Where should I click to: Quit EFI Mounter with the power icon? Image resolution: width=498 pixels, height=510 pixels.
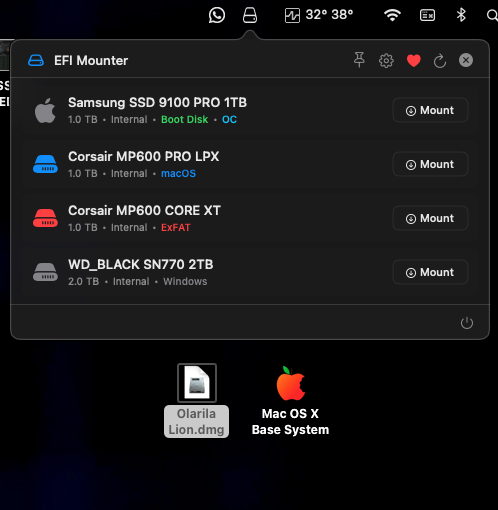coord(467,323)
